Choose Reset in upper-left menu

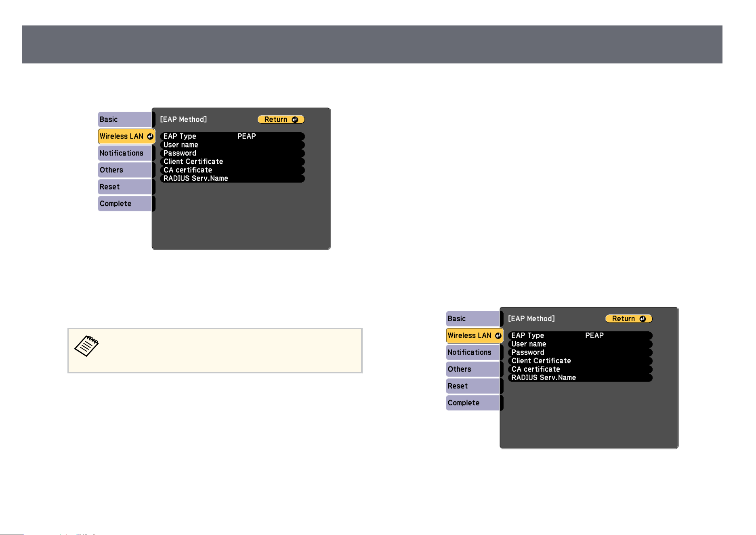pos(125,187)
